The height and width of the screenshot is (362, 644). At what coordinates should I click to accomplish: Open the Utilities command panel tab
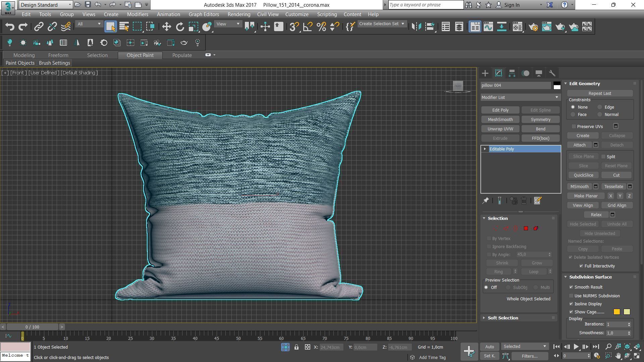point(552,73)
